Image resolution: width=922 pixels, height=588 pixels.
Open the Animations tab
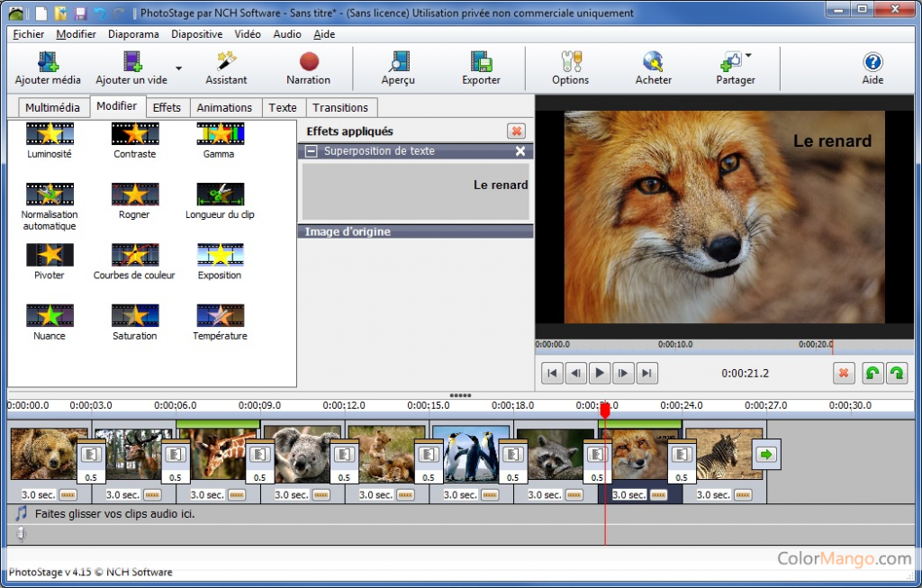[224, 107]
